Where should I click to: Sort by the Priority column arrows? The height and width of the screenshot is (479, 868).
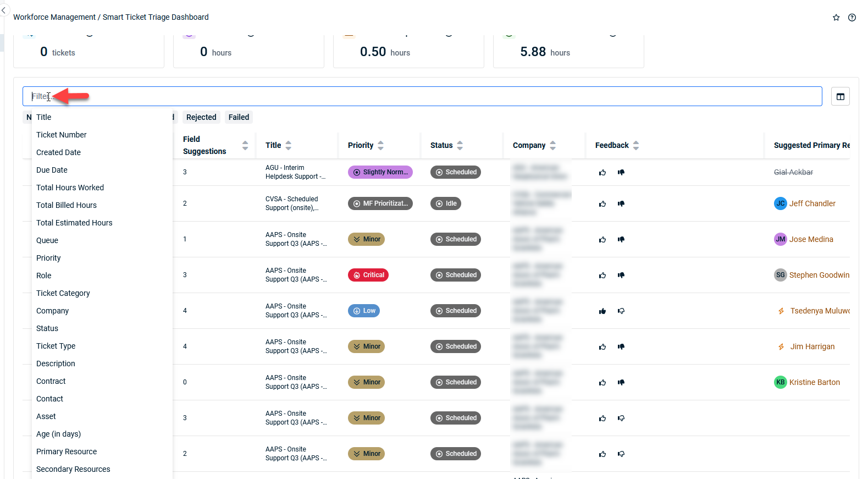pos(380,145)
